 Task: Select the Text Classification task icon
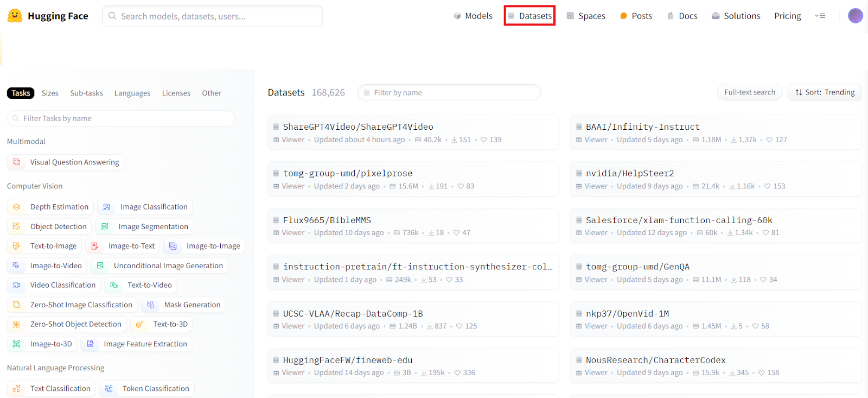pos(17,389)
